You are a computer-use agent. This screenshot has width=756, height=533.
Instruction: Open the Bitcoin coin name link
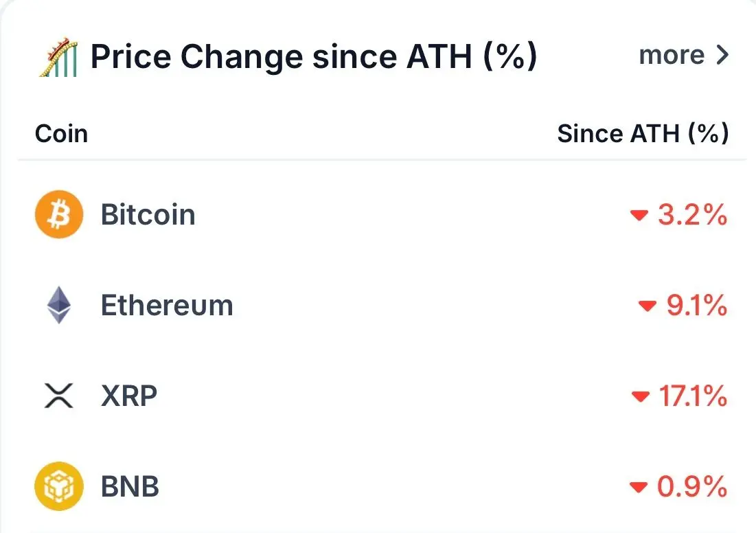148,215
